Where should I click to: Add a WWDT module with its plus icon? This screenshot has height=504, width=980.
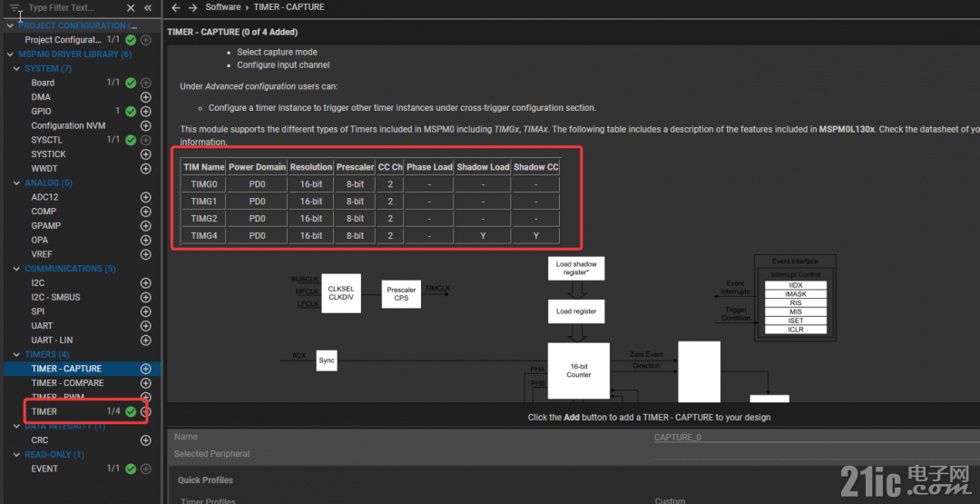(x=145, y=168)
